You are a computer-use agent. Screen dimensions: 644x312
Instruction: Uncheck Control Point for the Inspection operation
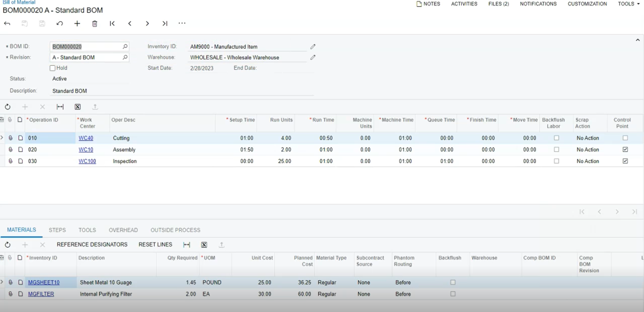(625, 161)
